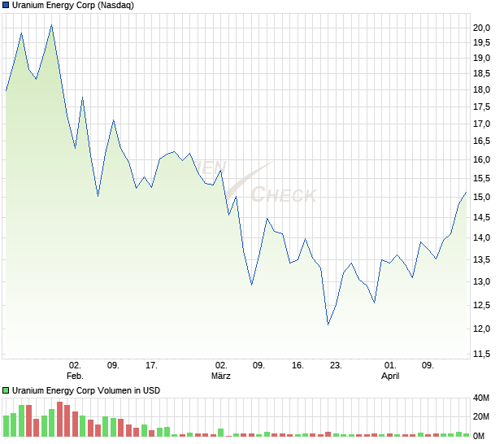Click the 13,5 price axis label
Image resolution: width=504 pixels, height=444 pixels.
(x=481, y=259)
